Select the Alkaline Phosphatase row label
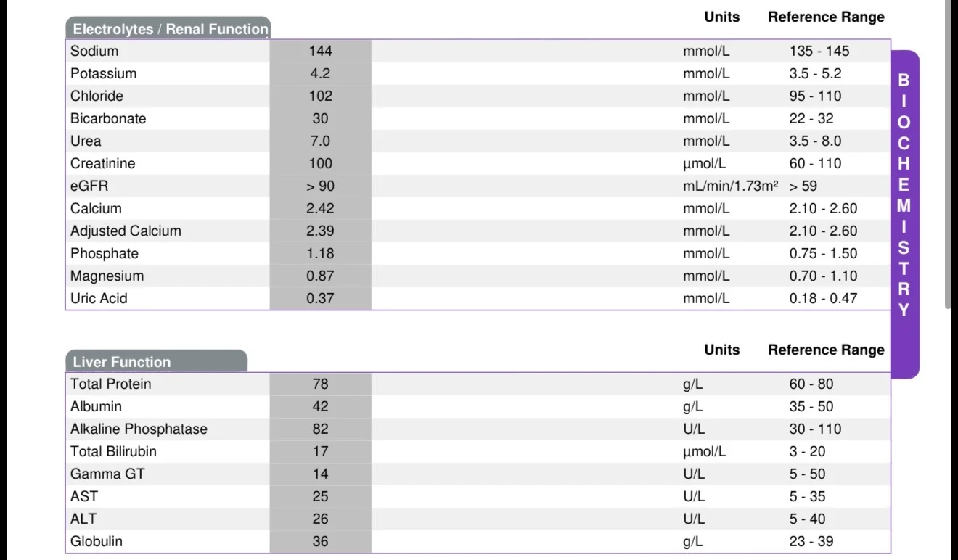Image resolution: width=958 pixels, height=560 pixels. tap(139, 429)
